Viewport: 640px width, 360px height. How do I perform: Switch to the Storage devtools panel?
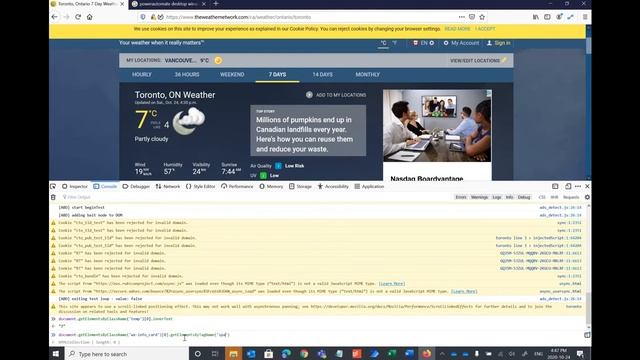300,187
